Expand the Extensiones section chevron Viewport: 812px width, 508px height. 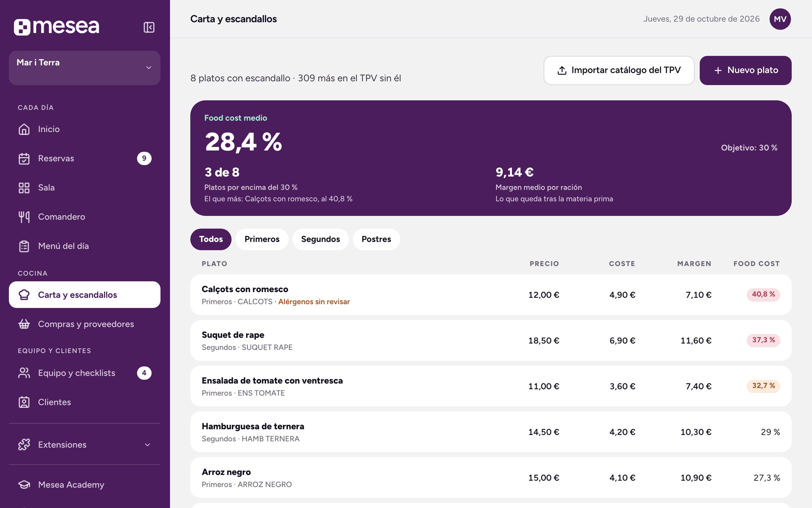pos(147,444)
